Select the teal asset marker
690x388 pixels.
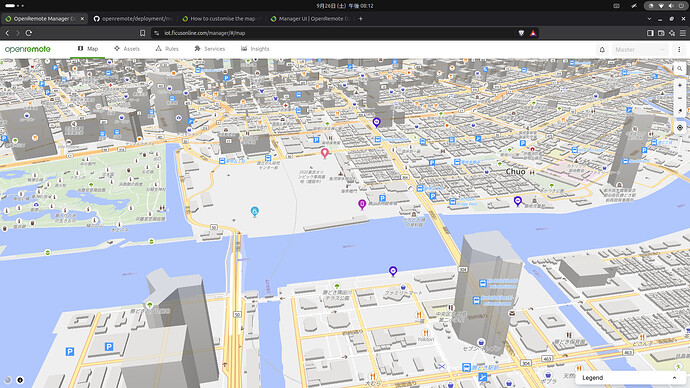click(x=254, y=212)
